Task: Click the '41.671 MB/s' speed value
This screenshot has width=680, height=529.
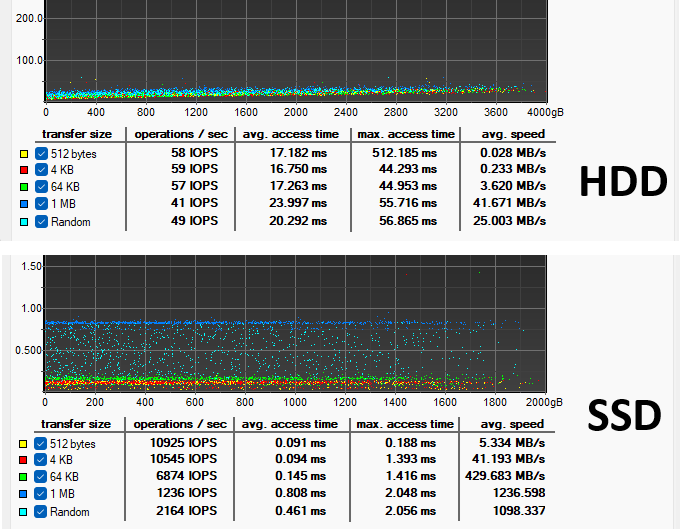Action: (x=509, y=202)
